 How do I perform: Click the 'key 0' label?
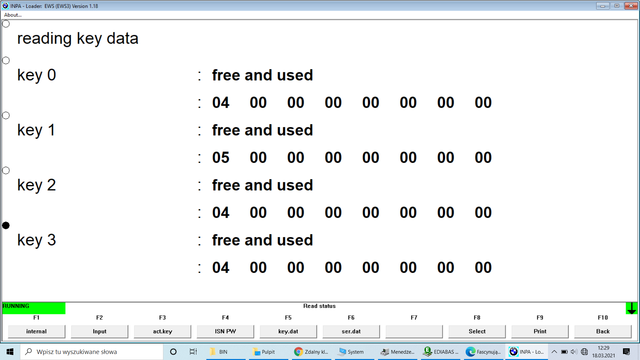pyautogui.click(x=36, y=75)
